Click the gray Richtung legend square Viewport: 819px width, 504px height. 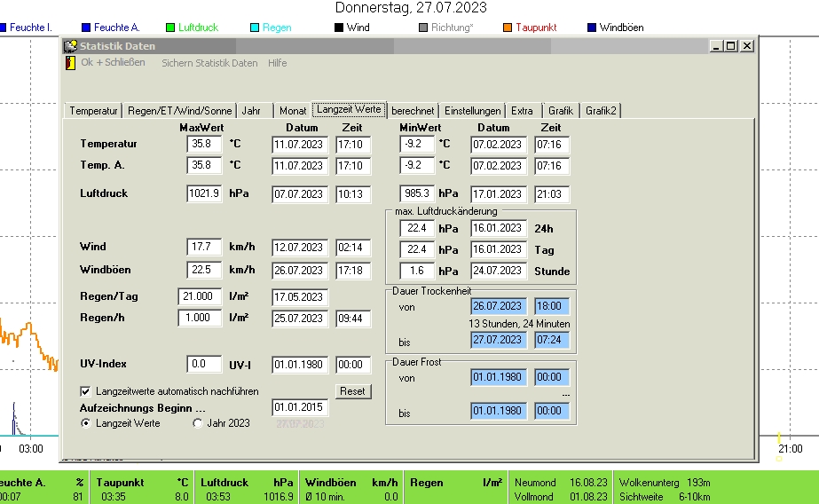(x=423, y=28)
